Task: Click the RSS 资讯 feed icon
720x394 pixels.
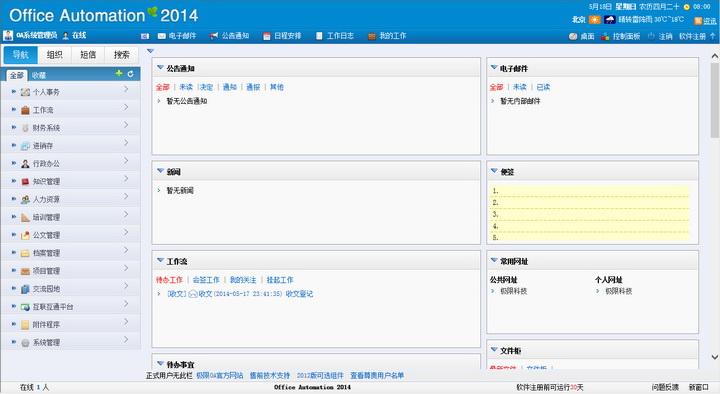Action: tap(698, 21)
